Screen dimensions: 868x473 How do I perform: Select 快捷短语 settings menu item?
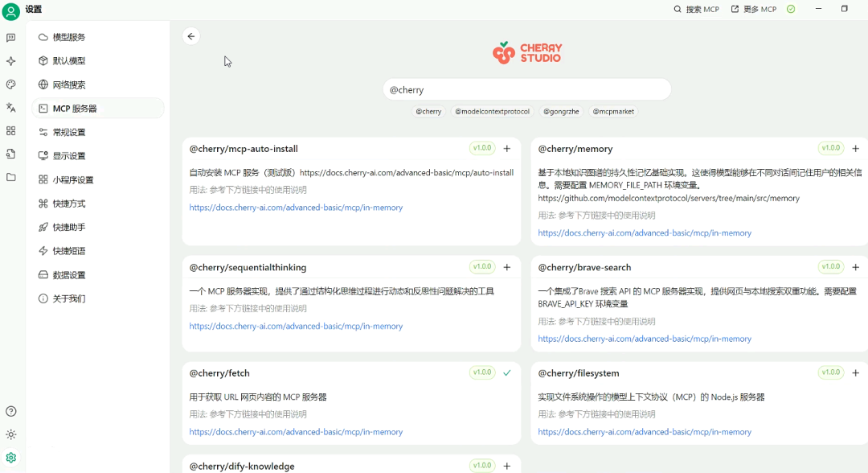98,251
